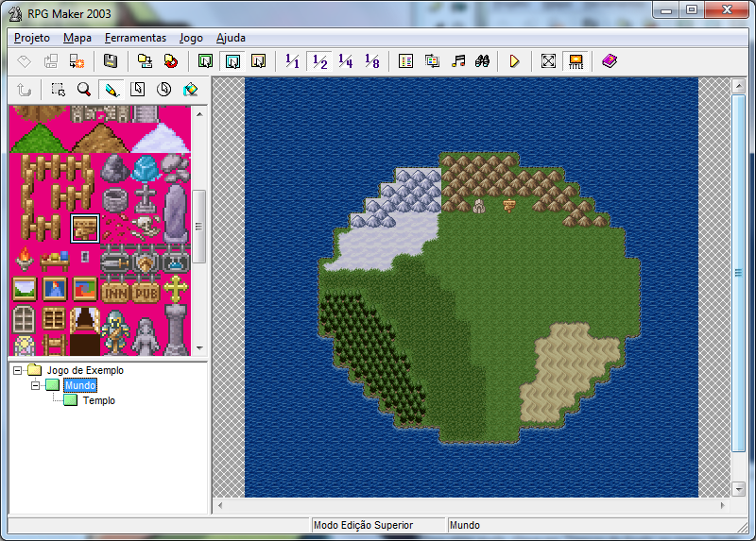Set map zoom to 1/2 scale
756x541 pixels.
[x=319, y=61]
